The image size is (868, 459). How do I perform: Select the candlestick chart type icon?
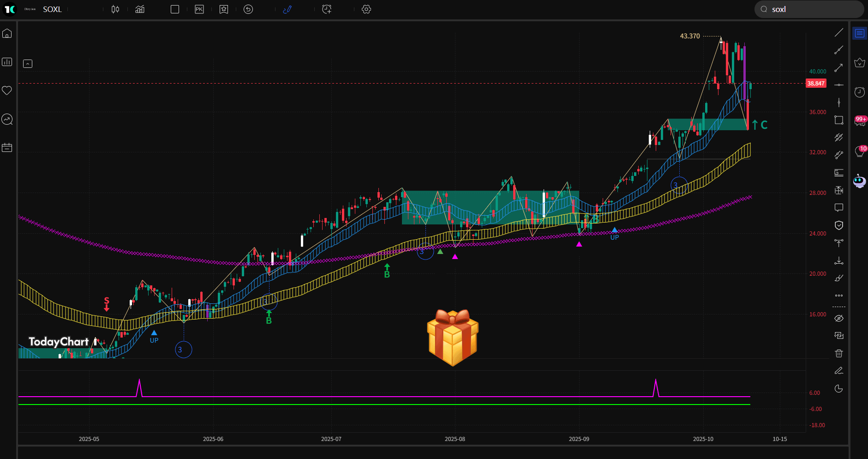(115, 9)
